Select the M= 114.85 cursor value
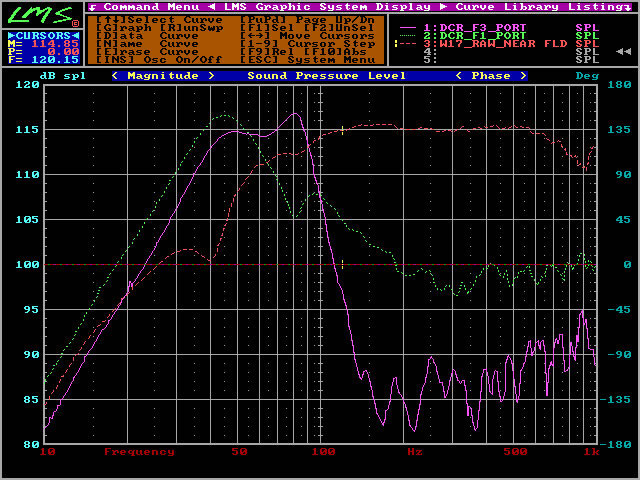 point(43,44)
